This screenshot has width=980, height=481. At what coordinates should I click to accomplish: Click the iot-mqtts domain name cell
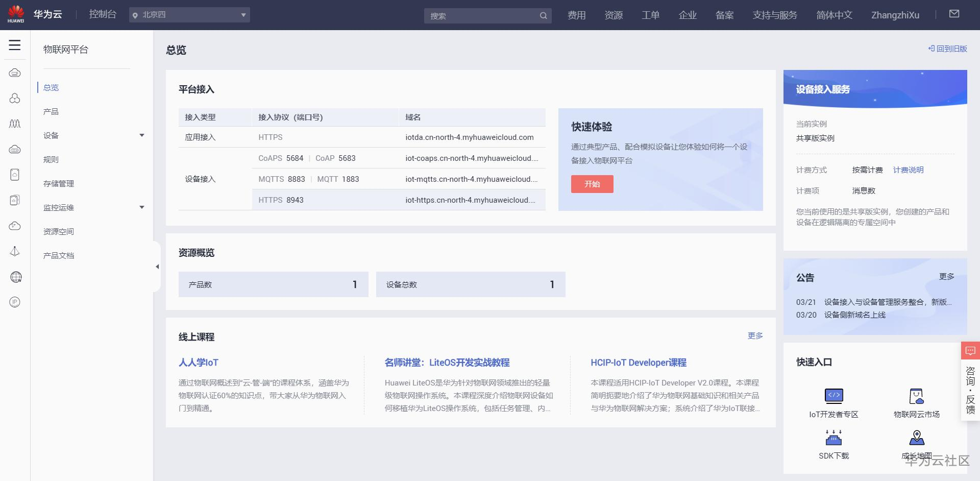(x=472, y=179)
